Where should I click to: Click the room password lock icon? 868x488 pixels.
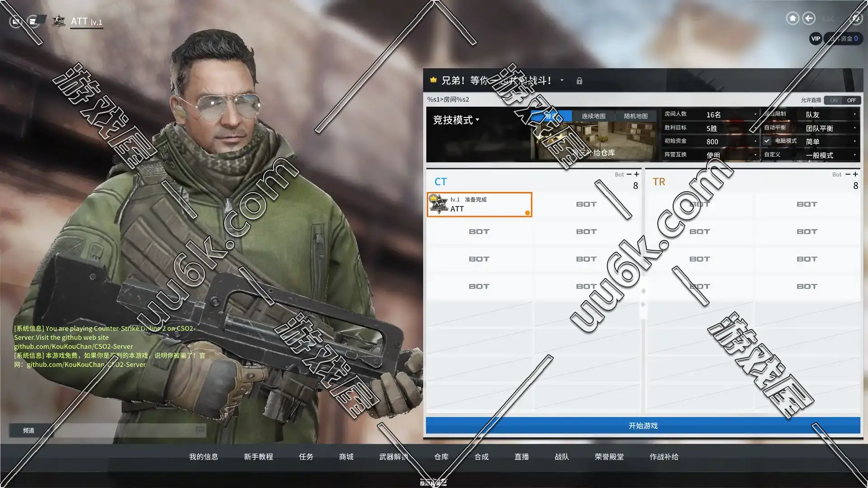tap(579, 81)
